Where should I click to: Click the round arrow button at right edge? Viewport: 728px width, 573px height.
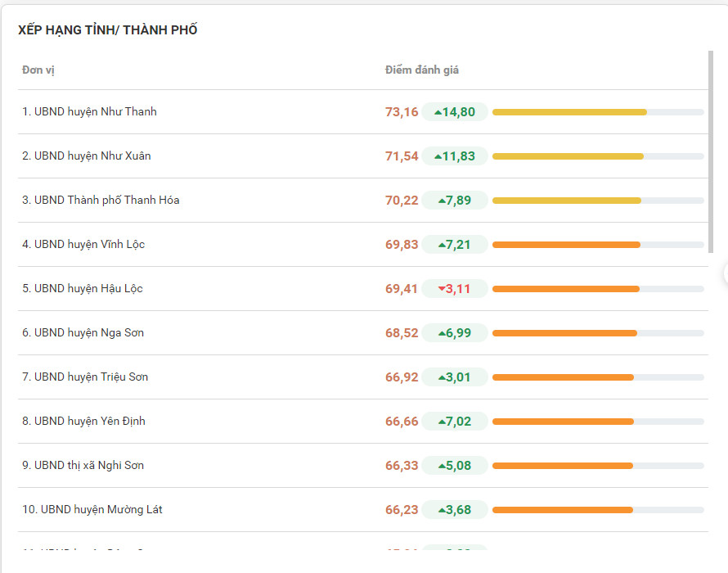click(x=725, y=273)
